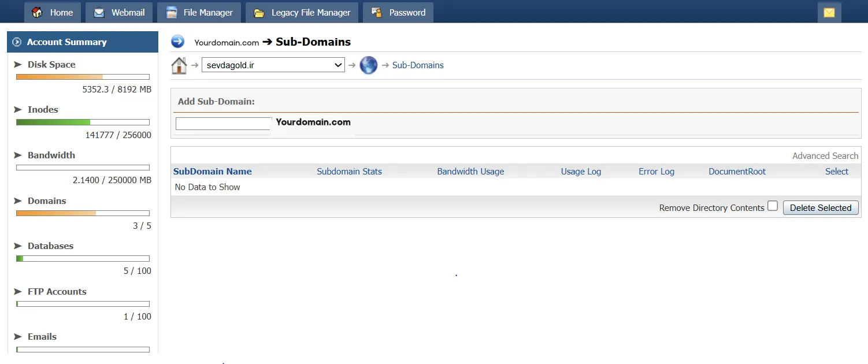Open the File Manager tab
The height and width of the screenshot is (364, 868).
pos(199,12)
